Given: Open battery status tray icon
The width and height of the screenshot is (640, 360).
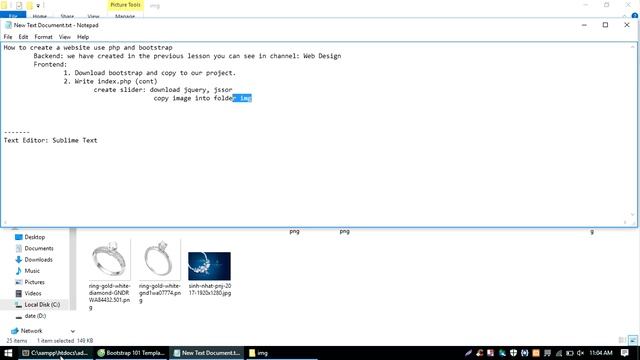Looking at the screenshot, I should coord(569,353).
